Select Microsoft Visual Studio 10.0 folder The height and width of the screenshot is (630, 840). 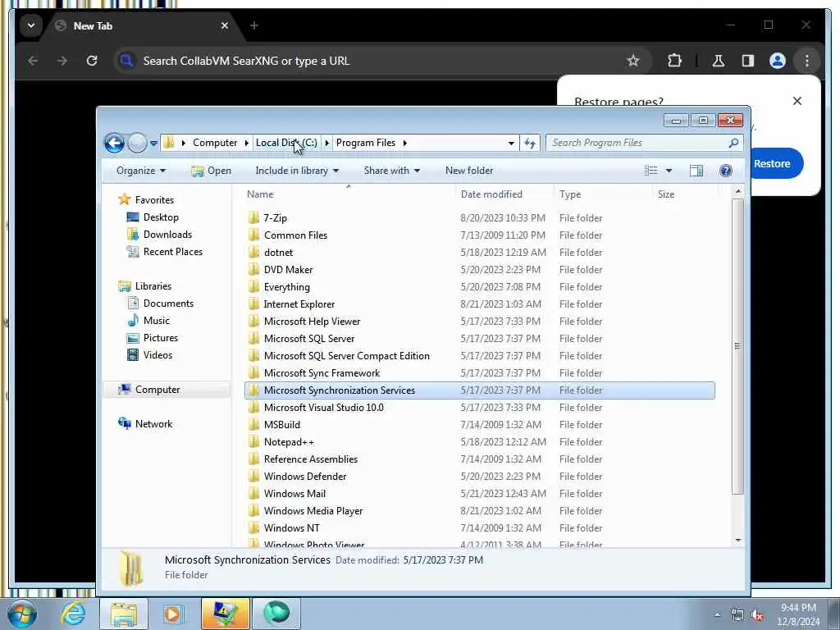[x=323, y=407]
